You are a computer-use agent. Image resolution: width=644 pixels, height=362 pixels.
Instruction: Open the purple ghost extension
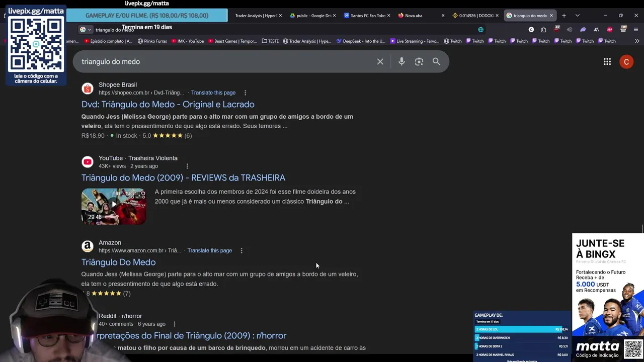[583, 30]
